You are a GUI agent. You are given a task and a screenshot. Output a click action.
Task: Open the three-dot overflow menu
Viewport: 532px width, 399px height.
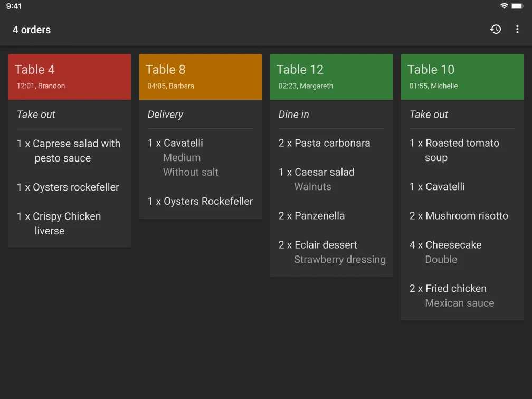point(517,30)
